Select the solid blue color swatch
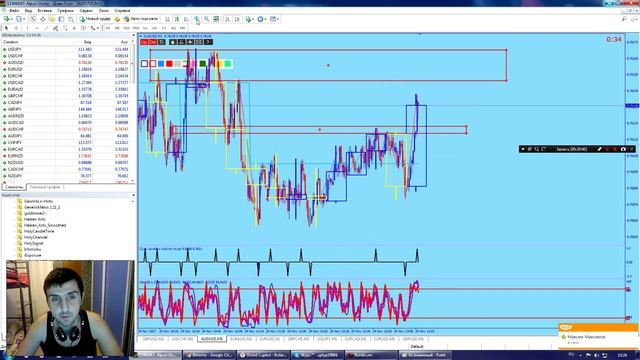 coord(161,64)
